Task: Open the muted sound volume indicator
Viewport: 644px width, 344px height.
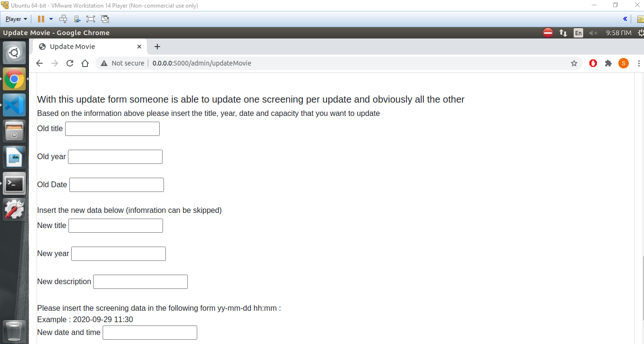Action: (x=593, y=33)
